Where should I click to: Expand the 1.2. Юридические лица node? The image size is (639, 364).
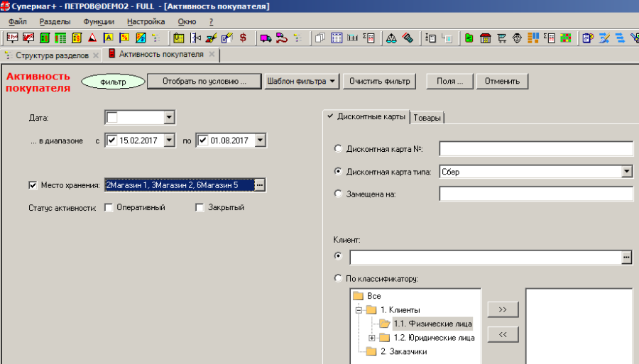coord(371,338)
